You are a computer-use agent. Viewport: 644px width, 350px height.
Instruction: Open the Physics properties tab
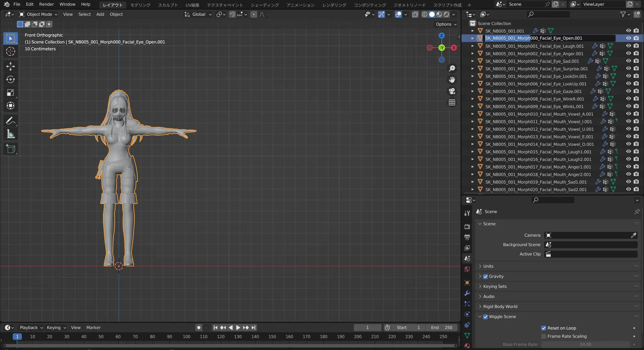[467, 314]
